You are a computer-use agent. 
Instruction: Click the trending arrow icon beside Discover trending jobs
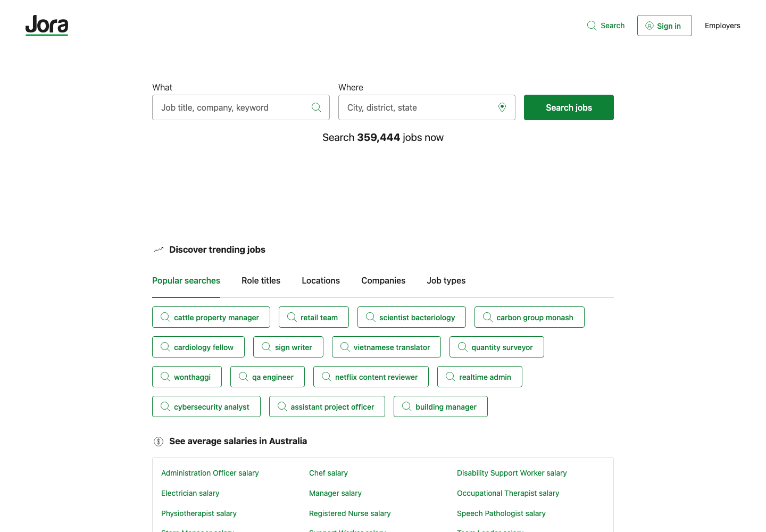coord(159,250)
